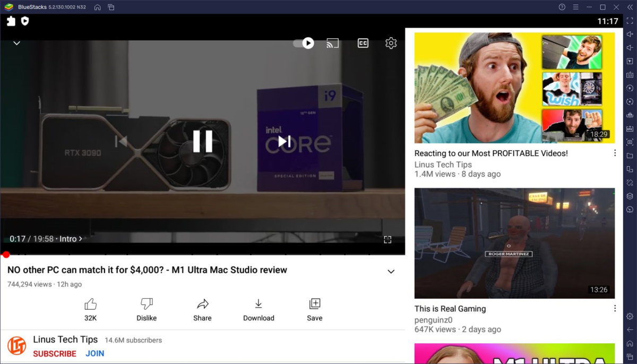This screenshot has height=364, width=637.
Task: Toggle the cursor lock icon in the sidebar
Action: tap(630, 61)
